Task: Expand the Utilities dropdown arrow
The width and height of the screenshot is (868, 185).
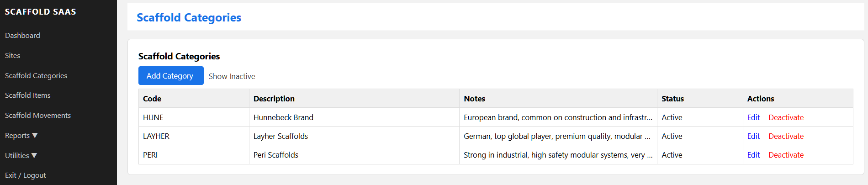Action: tap(34, 155)
